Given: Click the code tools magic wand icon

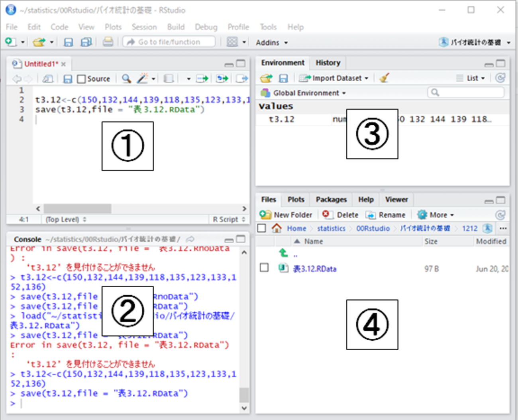Looking at the screenshot, I should (142, 79).
